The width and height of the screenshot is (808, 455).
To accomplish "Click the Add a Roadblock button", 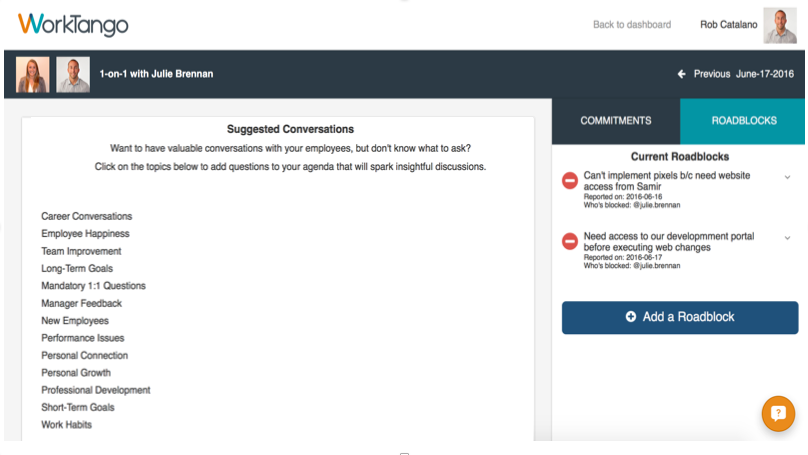I will (x=680, y=317).
